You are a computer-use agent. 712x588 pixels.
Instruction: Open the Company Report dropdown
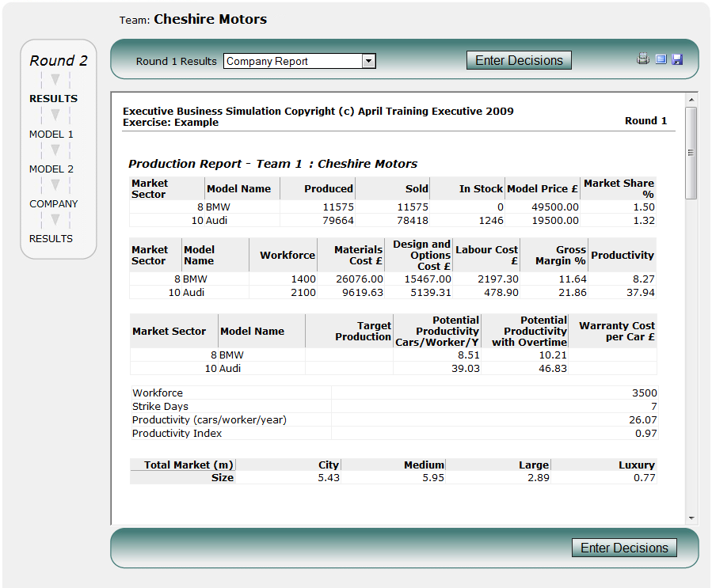tap(369, 61)
